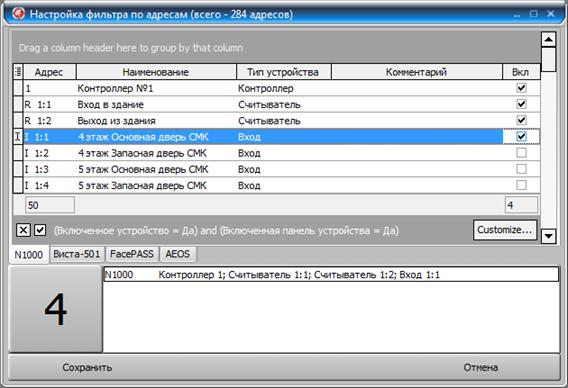The height and width of the screenshot is (388, 568).
Task: Toggle Вкл for 4 этаж Основная дверь СМК
Action: point(521,137)
